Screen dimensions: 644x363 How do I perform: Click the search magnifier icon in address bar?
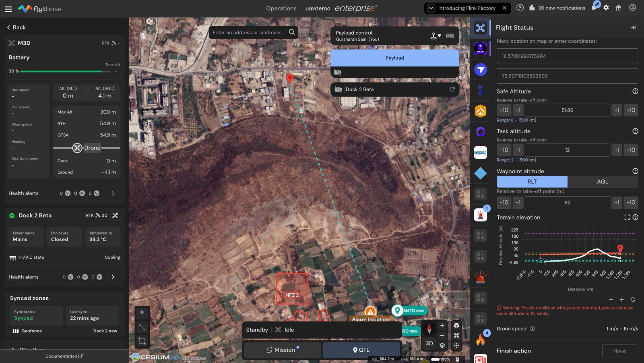click(x=292, y=32)
